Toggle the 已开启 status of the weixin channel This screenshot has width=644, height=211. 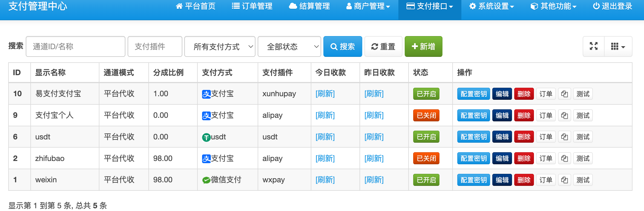click(426, 180)
